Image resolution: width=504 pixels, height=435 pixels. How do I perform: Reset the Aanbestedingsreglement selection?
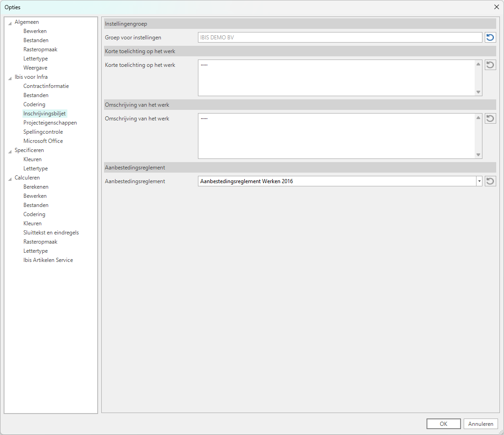click(x=490, y=181)
